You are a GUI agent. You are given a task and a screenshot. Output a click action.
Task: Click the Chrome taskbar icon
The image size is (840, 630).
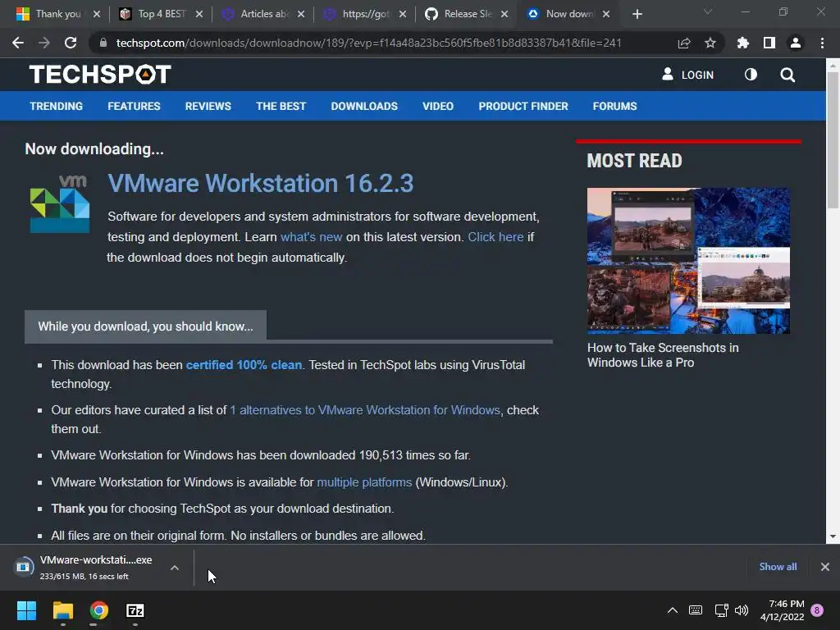click(x=98, y=610)
